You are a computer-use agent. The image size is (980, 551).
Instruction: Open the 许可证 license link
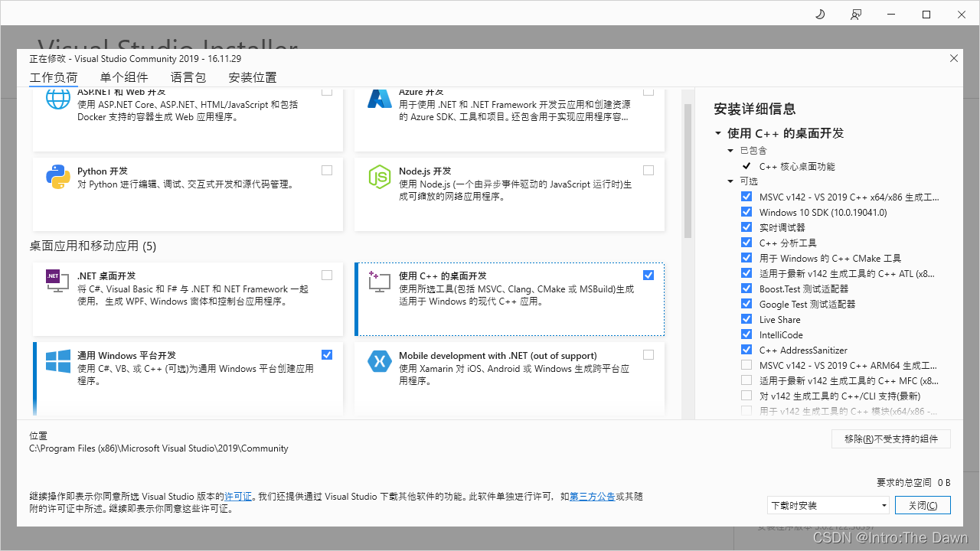(x=238, y=497)
